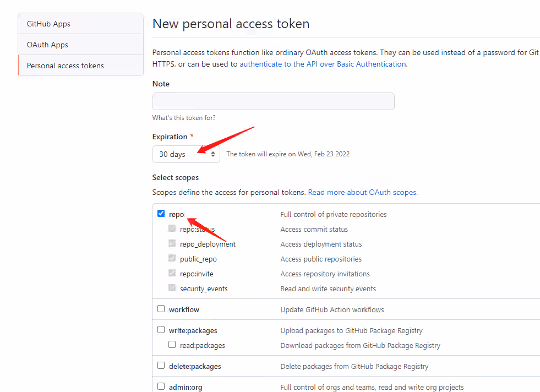Enable the workflow scope checkbox
Image resolution: width=540 pixels, height=392 pixels.
(161, 309)
